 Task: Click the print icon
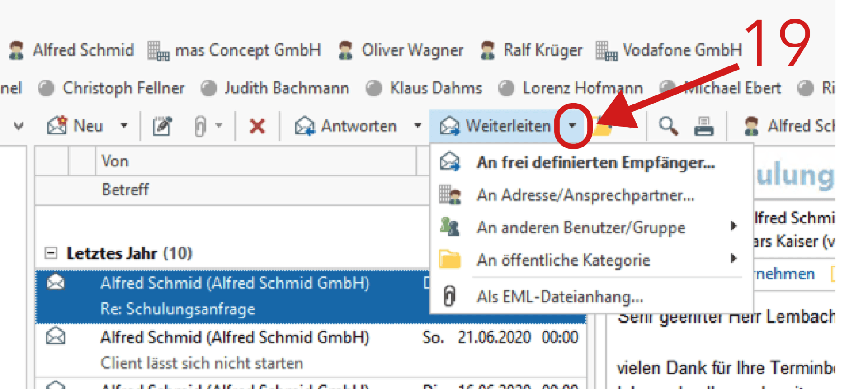coord(704,126)
